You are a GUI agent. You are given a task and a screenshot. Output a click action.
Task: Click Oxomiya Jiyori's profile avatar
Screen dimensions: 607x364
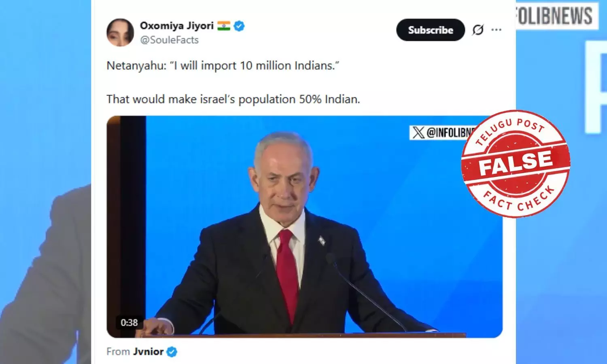pyautogui.click(x=120, y=32)
